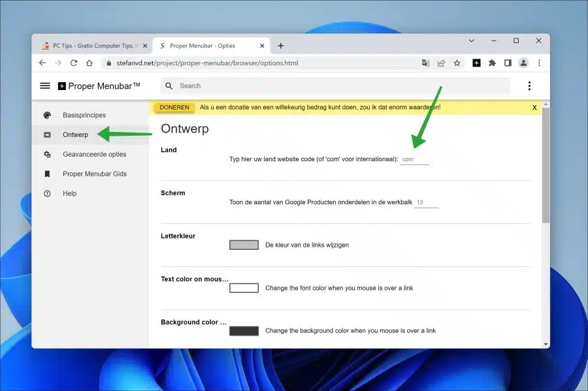Click the Proper Menubar™ title text

(x=105, y=86)
